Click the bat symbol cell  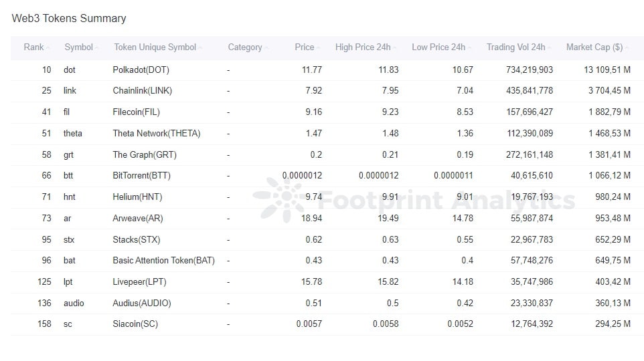pos(70,261)
